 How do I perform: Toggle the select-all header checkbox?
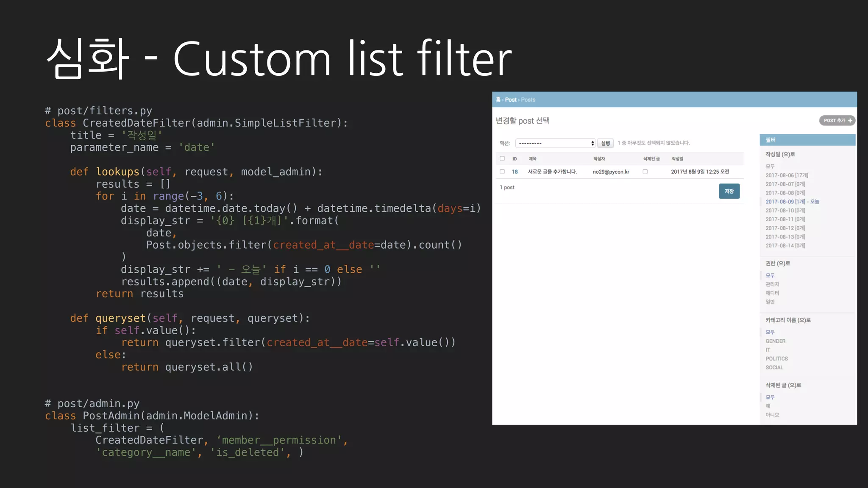pyautogui.click(x=502, y=158)
